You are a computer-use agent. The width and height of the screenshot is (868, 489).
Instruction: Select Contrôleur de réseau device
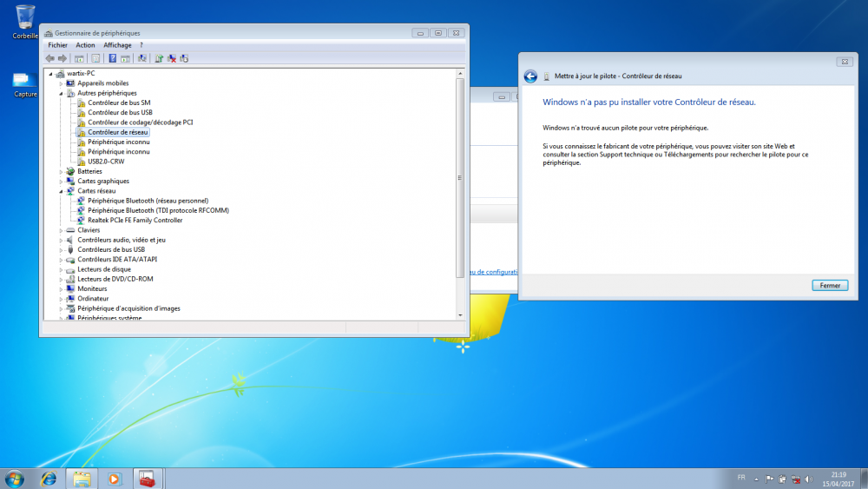coord(117,132)
